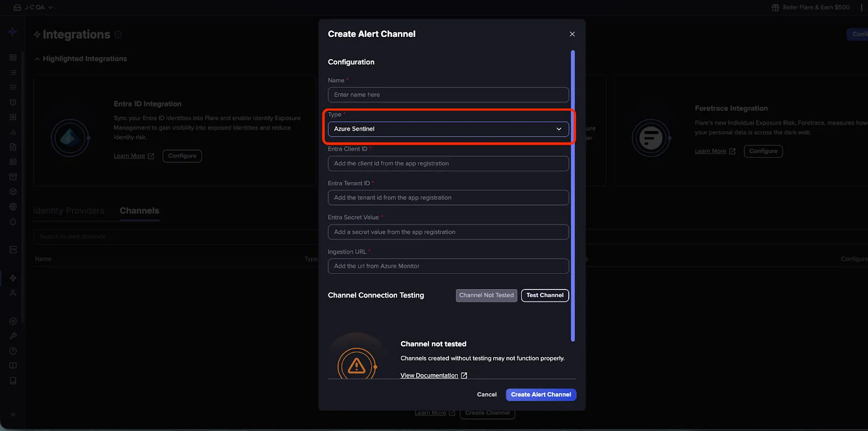The width and height of the screenshot is (868, 431).
Task: Focus the Entra Secret Value field
Action: (448, 232)
